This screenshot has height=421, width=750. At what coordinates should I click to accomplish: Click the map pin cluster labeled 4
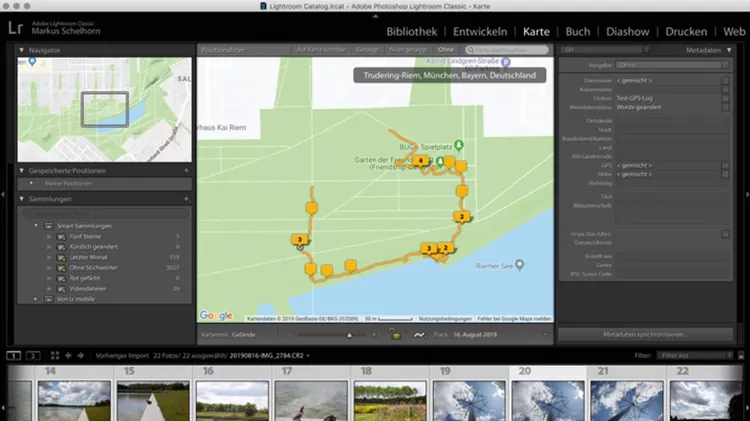pyautogui.click(x=420, y=161)
